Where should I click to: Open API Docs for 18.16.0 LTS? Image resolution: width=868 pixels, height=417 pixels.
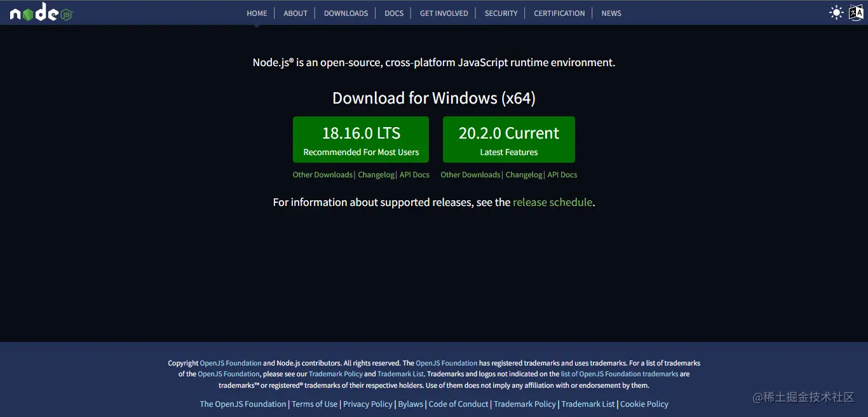(414, 174)
